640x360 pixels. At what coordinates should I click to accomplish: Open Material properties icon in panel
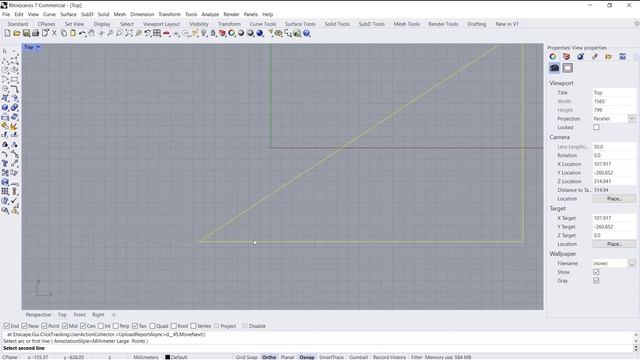(x=580, y=56)
